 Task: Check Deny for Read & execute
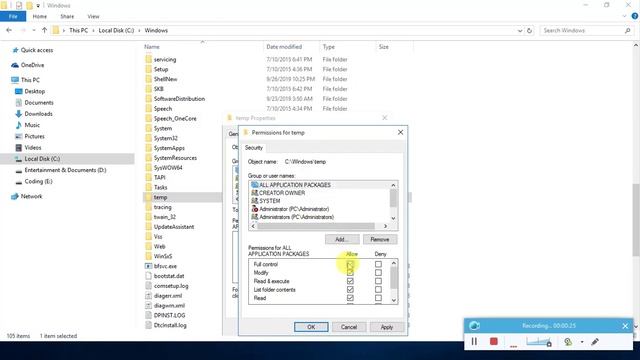[x=378, y=281]
